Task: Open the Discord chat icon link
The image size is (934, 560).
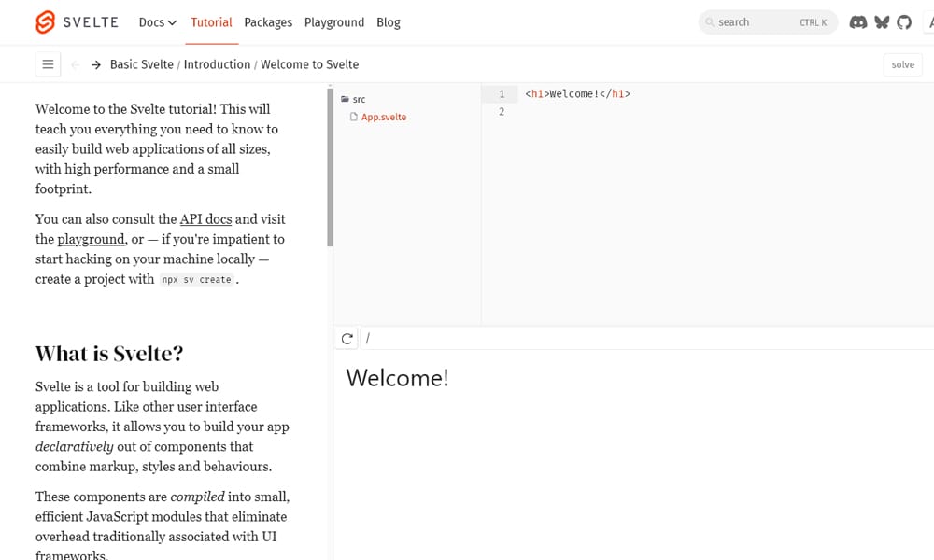Action: 857,22
